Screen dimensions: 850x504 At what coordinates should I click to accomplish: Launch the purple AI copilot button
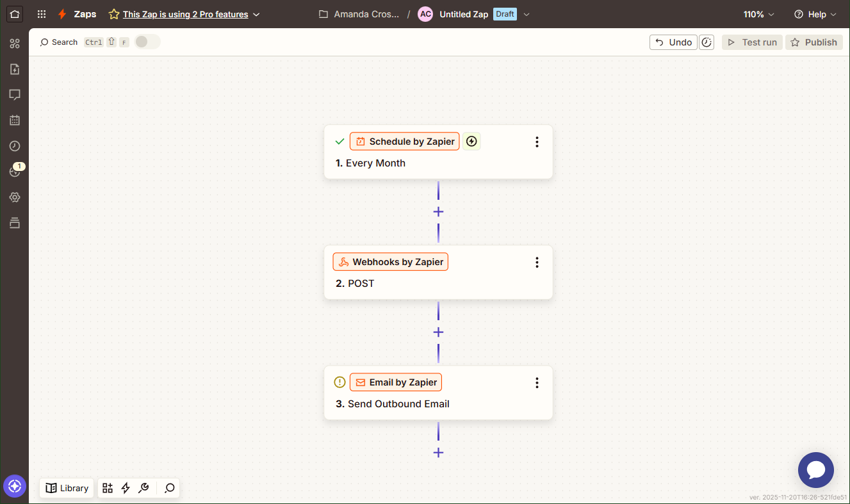tap(15, 487)
